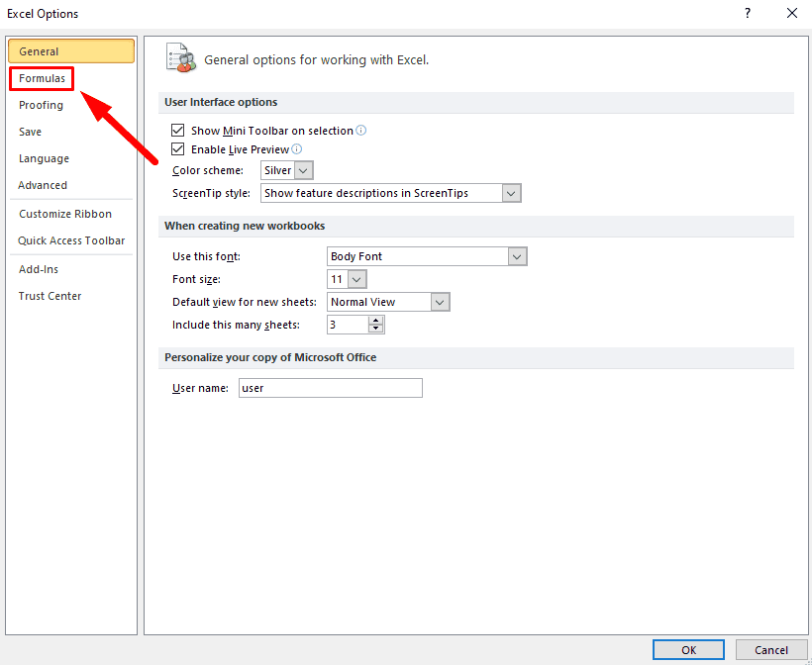Click the info icon beside Show Mini Toolbar

pos(361,131)
